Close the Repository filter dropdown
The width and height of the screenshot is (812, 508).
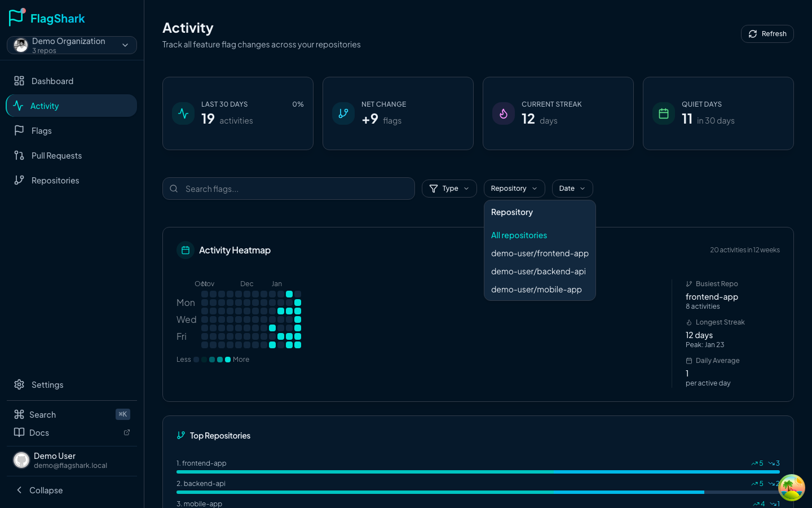(514, 189)
